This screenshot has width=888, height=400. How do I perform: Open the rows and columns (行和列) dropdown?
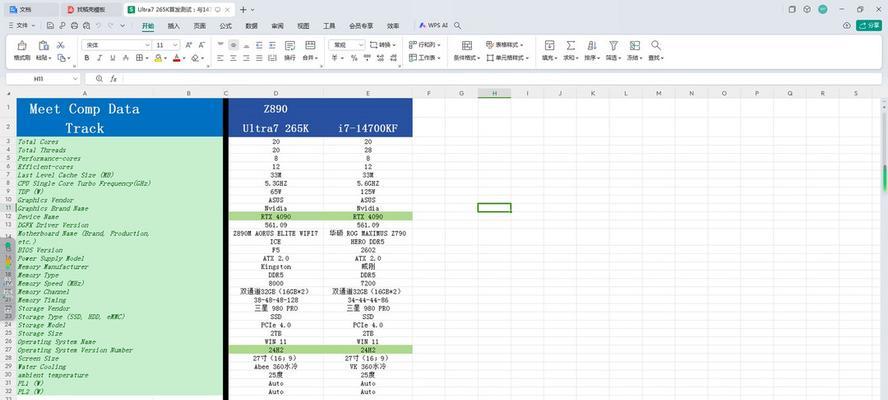pos(425,45)
